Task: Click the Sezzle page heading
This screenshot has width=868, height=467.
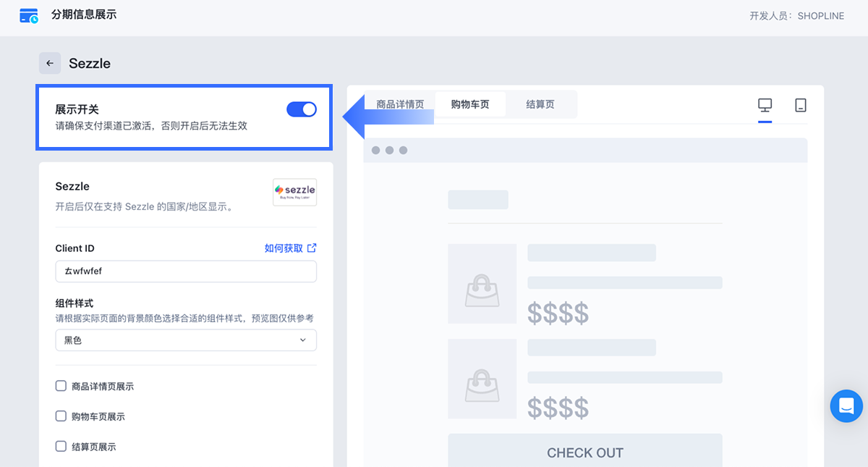Action: pos(90,63)
